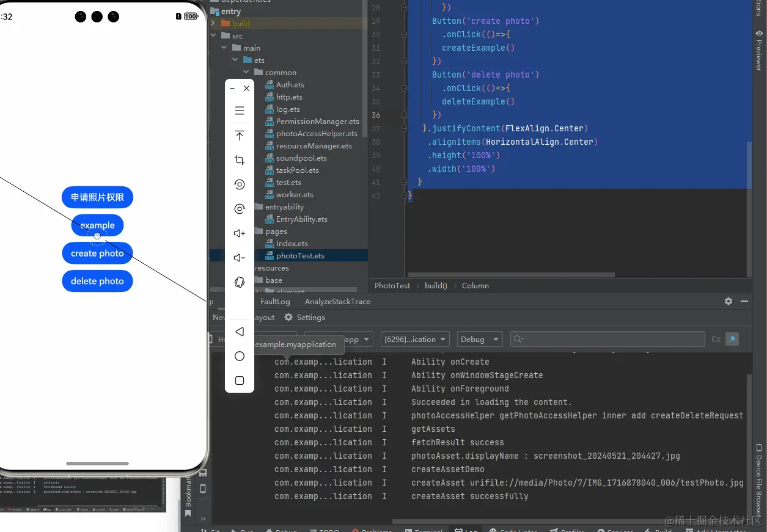Minimize the emulator floating toolbar

[x=232, y=89]
